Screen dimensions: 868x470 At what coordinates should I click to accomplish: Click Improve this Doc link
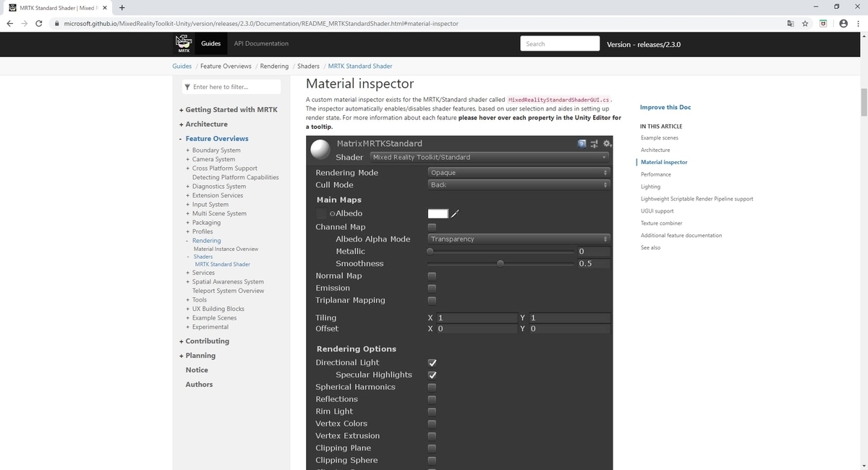665,107
